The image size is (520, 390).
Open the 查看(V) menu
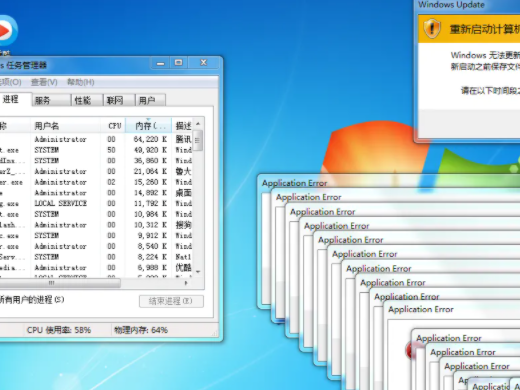(44, 82)
